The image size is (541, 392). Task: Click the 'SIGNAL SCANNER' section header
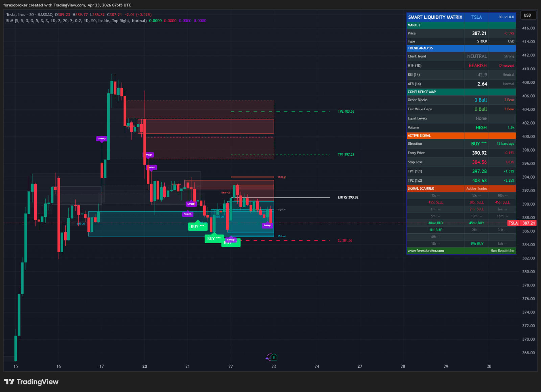pyautogui.click(x=421, y=188)
